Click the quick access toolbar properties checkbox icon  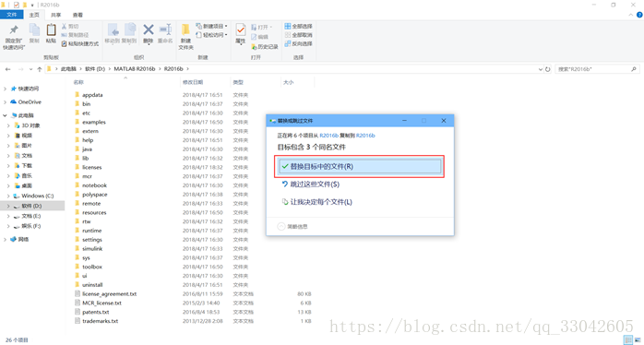pyautogui.click(x=17, y=5)
